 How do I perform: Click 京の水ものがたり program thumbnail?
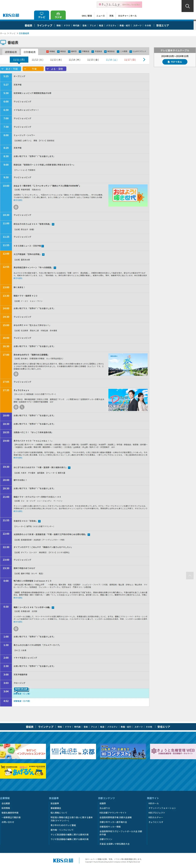128,365
